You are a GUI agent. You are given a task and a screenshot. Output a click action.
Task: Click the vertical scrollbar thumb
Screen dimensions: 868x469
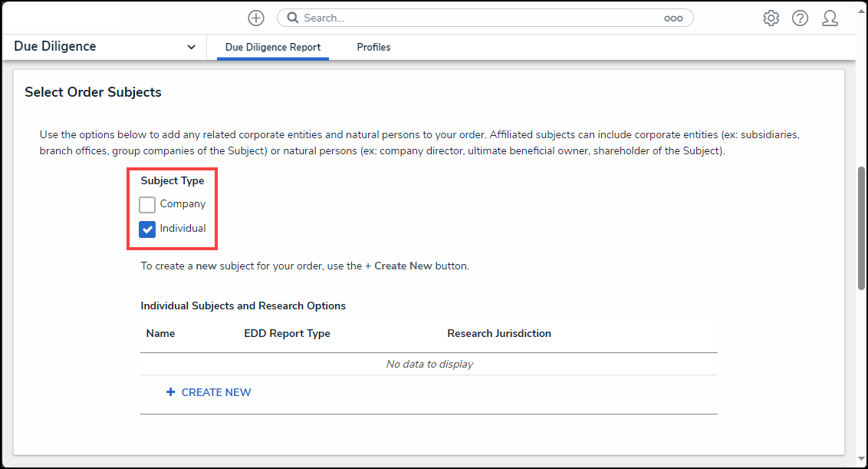click(x=861, y=228)
